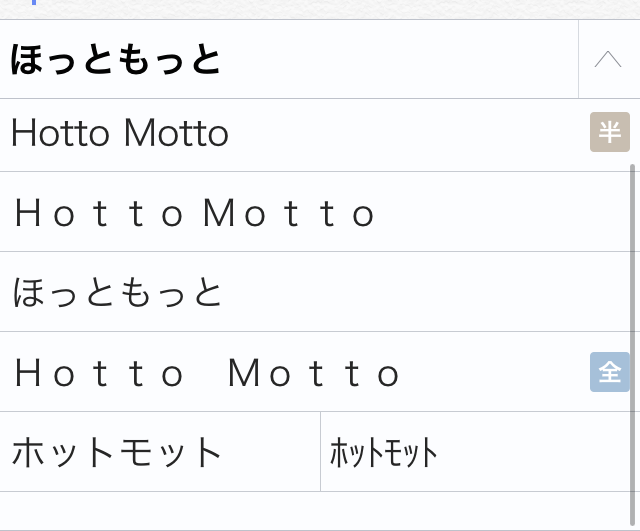Click the blue text caret above the panel
This screenshot has width=640, height=531.
[x=34, y=2]
